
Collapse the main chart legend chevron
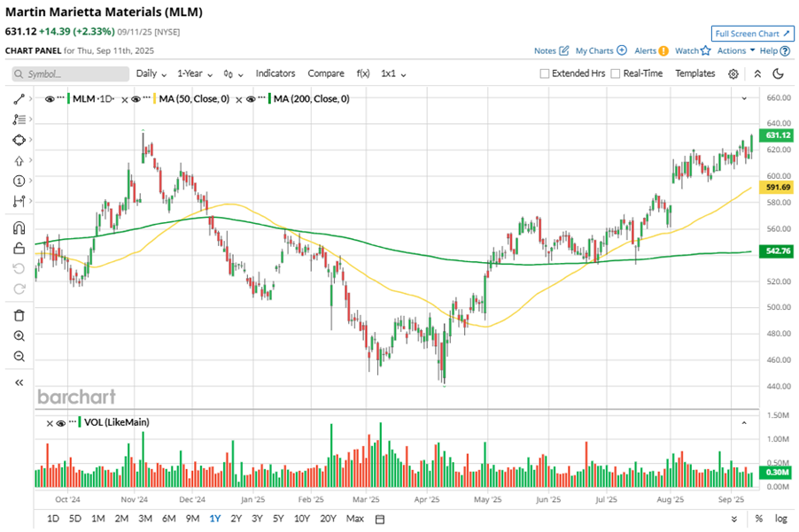pyautogui.click(x=744, y=98)
